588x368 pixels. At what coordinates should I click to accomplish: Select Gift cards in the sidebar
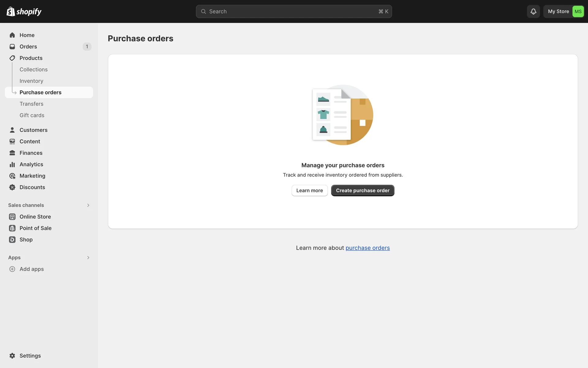tap(32, 115)
